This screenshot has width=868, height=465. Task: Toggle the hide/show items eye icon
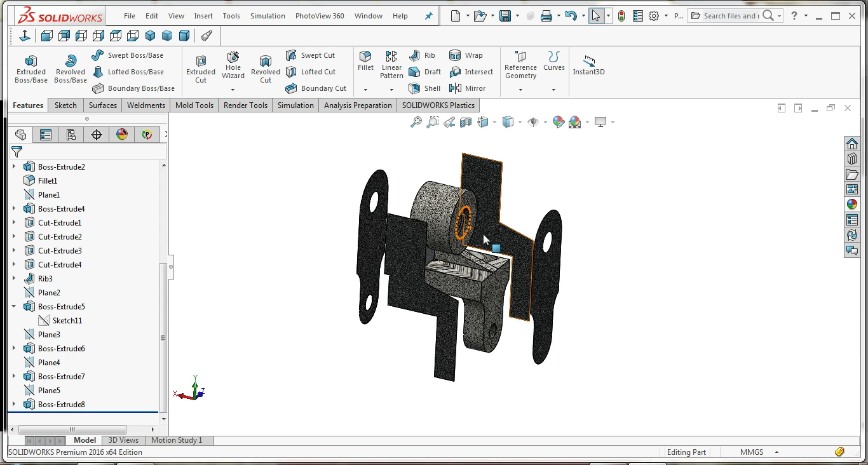pos(533,122)
